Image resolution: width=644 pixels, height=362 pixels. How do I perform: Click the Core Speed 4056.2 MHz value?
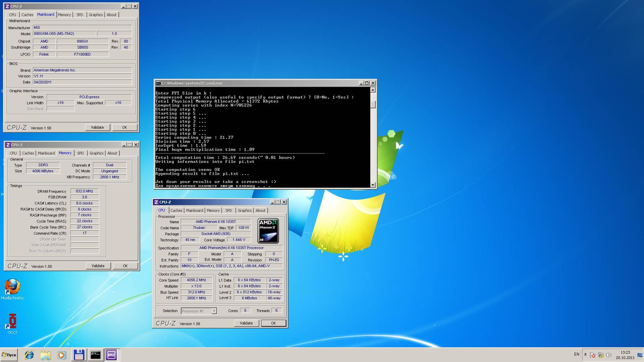[196, 280]
